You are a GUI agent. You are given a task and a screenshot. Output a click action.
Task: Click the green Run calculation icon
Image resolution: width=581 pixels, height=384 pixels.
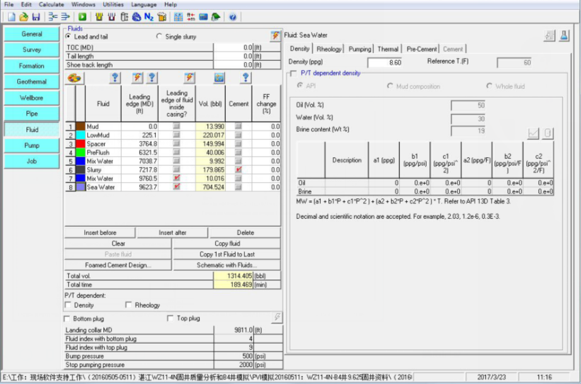click(x=82, y=17)
